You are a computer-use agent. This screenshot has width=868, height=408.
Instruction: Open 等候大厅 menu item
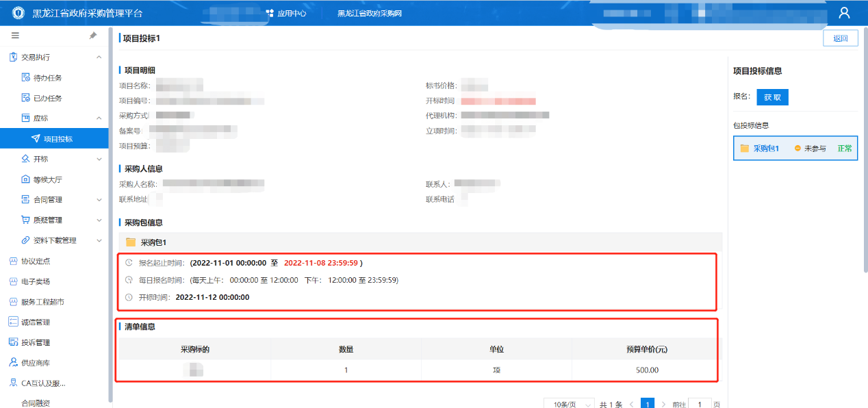(x=48, y=179)
